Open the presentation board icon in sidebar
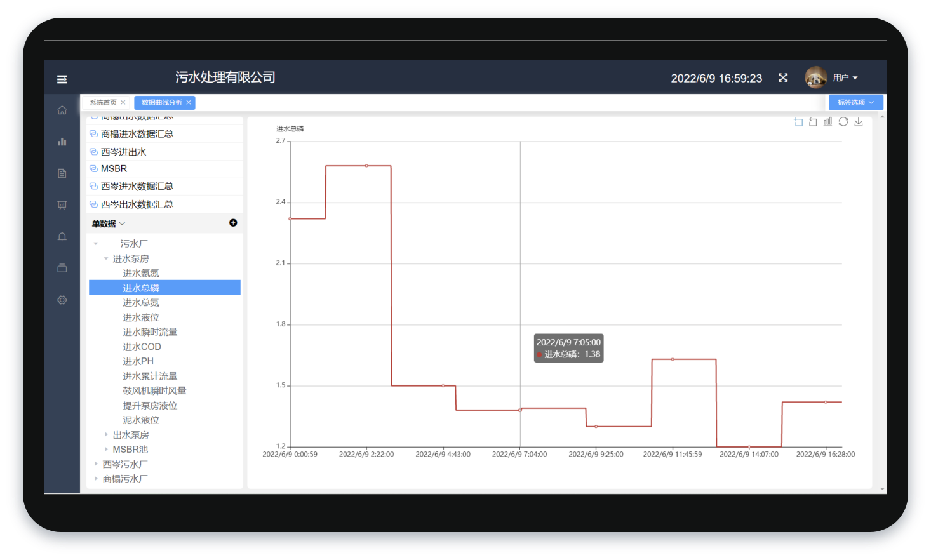Image resolution: width=931 pixels, height=560 pixels. (x=62, y=205)
